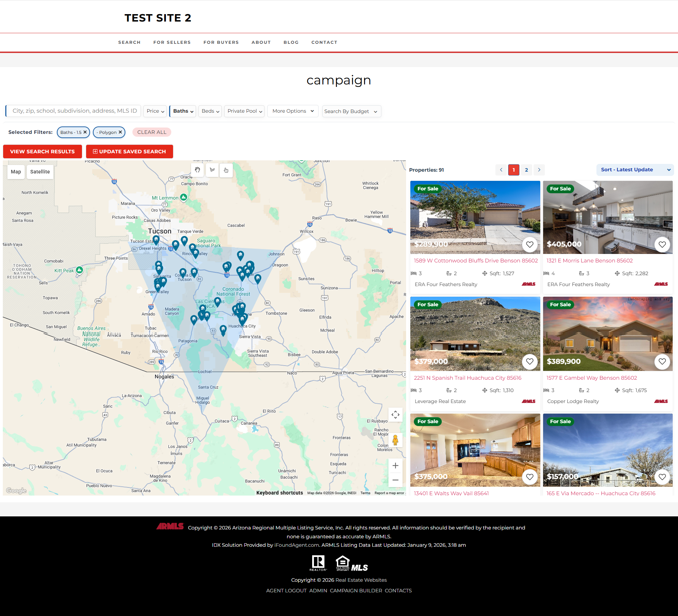Click ARMLS logo on 1321 E Morris listing

click(661, 284)
